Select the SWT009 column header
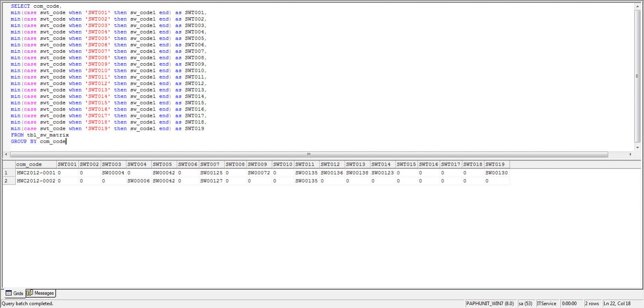644x308 pixels. coord(259,164)
